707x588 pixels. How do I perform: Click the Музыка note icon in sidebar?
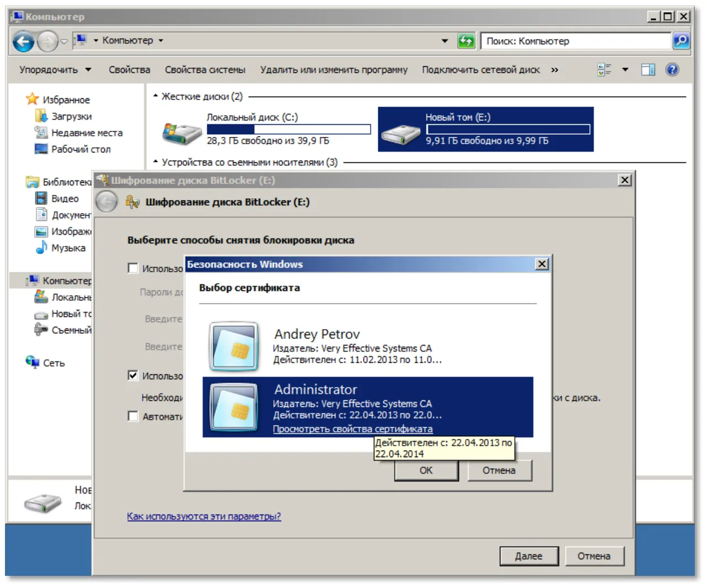coord(41,247)
